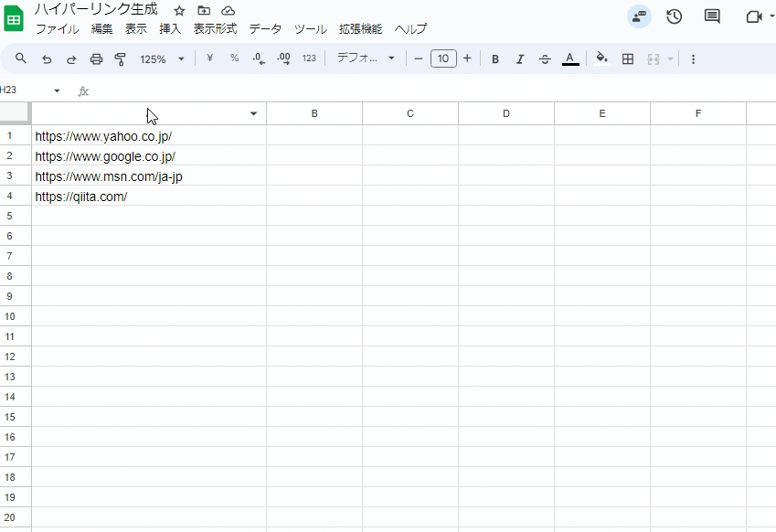Image resolution: width=776 pixels, height=532 pixels.
Task: Decrease decimal places
Action: [259, 59]
